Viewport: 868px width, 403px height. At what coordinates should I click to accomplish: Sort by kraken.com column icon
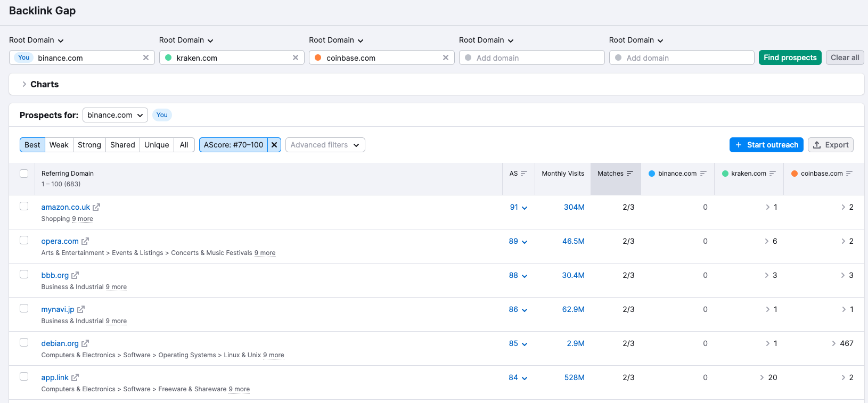(773, 174)
